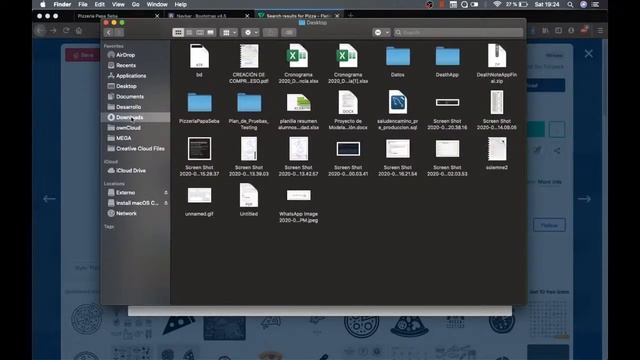Select the bd file icon
640x360 pixels.
coord(199,56)
